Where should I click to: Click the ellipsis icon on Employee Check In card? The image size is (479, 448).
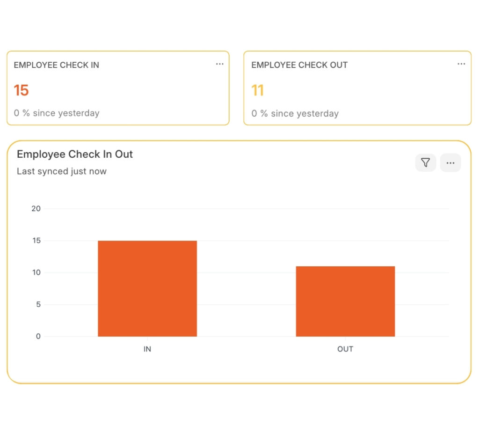click(x=220, y=64)
